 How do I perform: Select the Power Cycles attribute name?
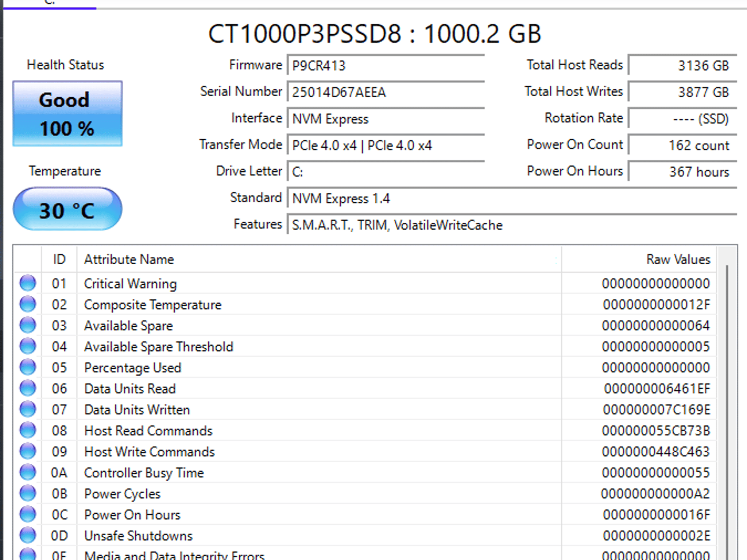point(122,494)
